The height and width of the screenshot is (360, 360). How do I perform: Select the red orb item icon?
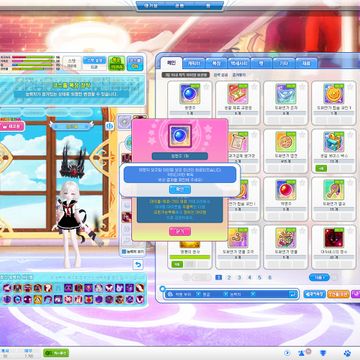286,190
